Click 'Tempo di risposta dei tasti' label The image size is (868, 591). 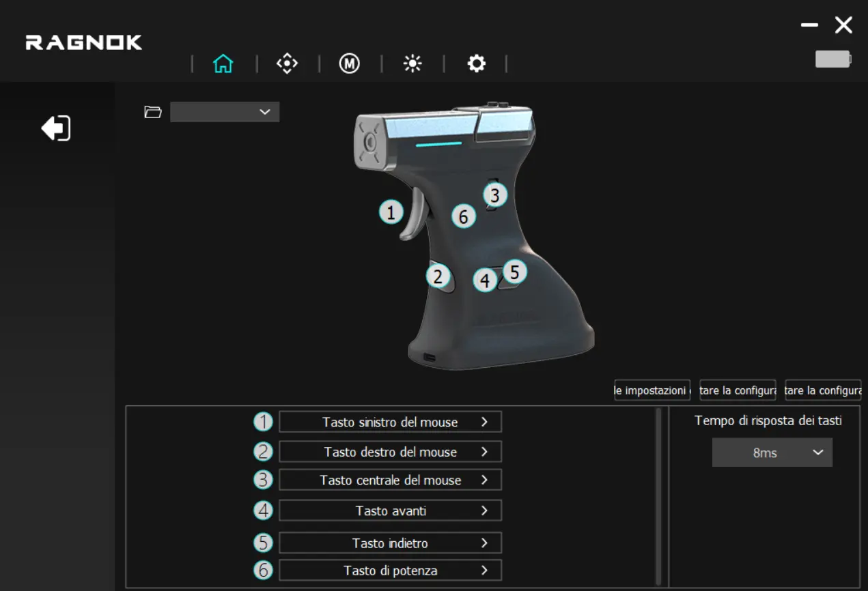[768, 421]
